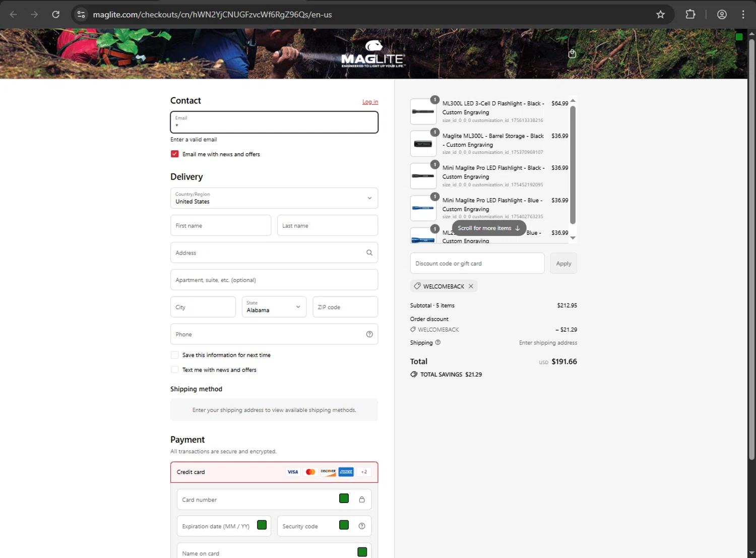Screen dimensions: 756x558
Task: Click the Visa card logo
Action: click(293, 472)
